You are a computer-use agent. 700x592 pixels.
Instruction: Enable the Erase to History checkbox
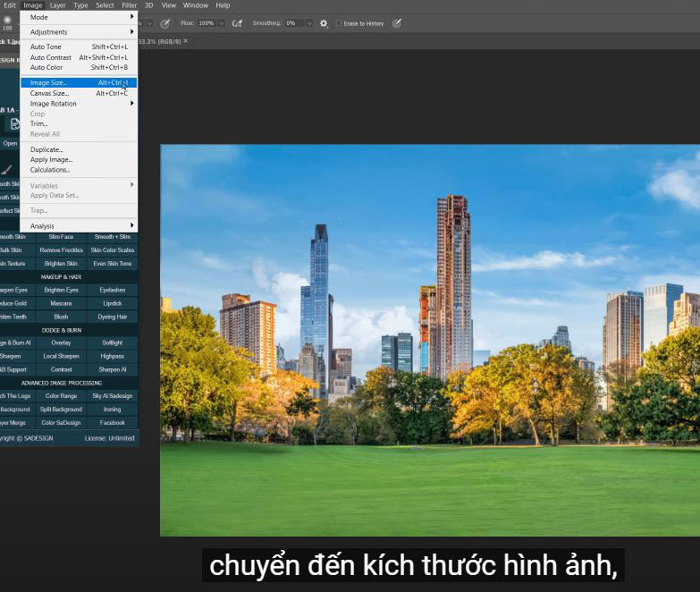339,23
